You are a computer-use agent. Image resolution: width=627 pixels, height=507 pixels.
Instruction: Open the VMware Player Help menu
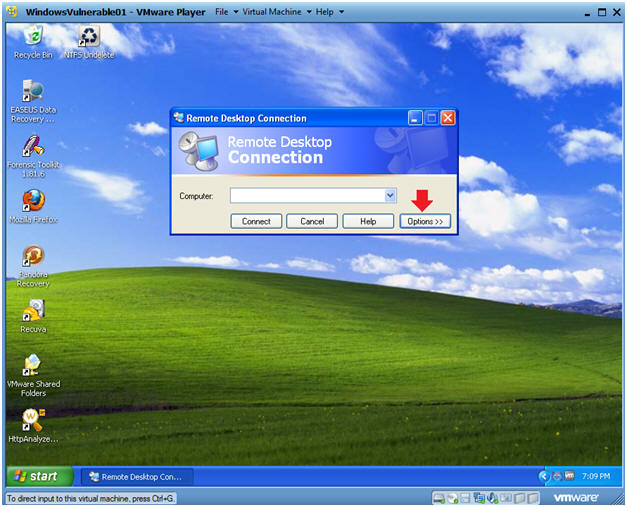329,12
